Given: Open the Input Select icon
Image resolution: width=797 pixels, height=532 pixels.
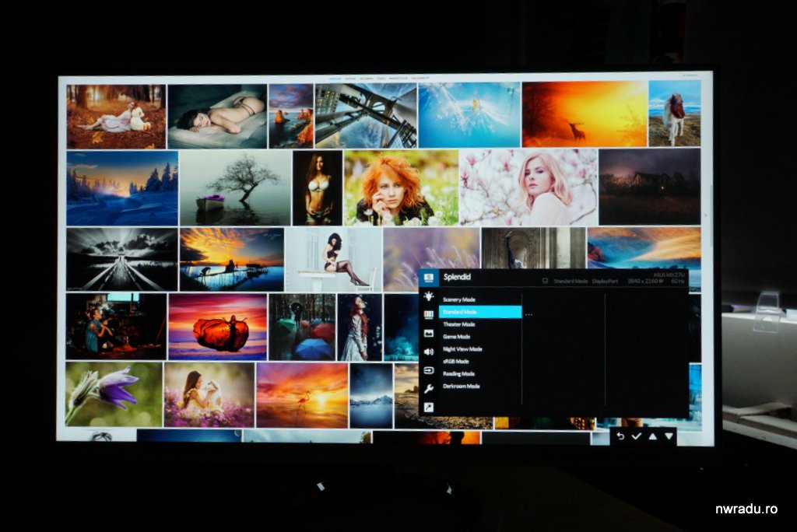Looking at the screenshot, I should pyautogui.click(x=429, y=370).
